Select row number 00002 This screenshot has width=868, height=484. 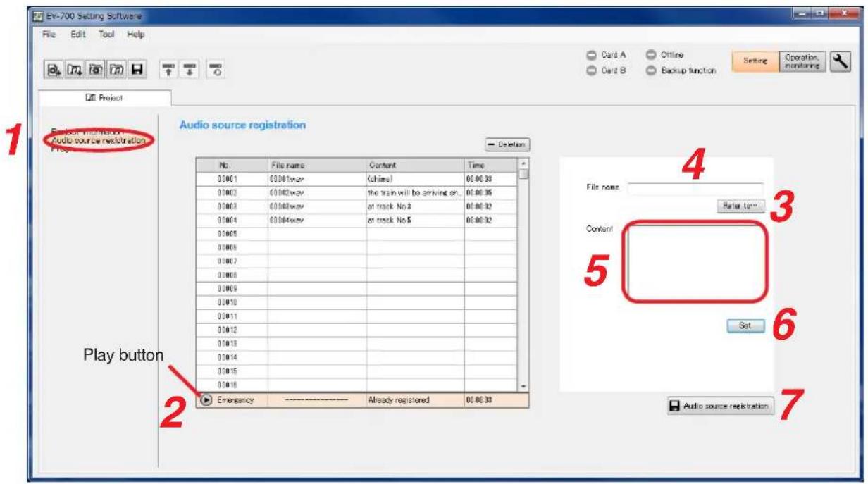point(232,192)
